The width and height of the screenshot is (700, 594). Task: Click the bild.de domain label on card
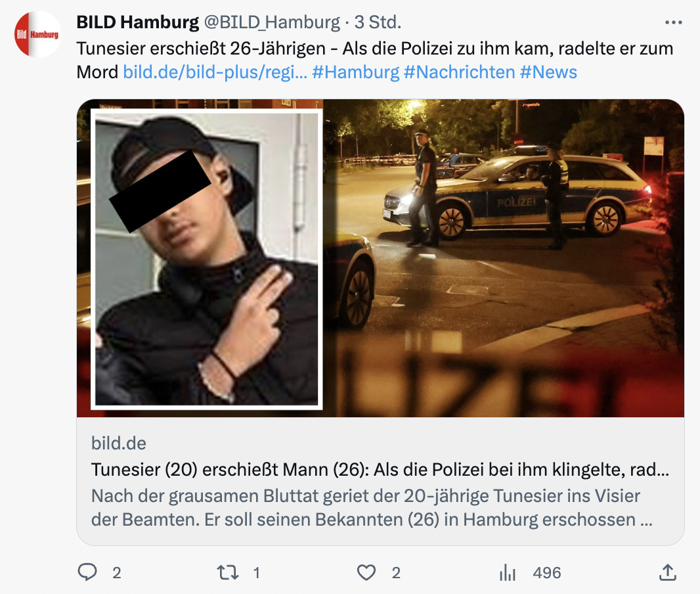119,443
